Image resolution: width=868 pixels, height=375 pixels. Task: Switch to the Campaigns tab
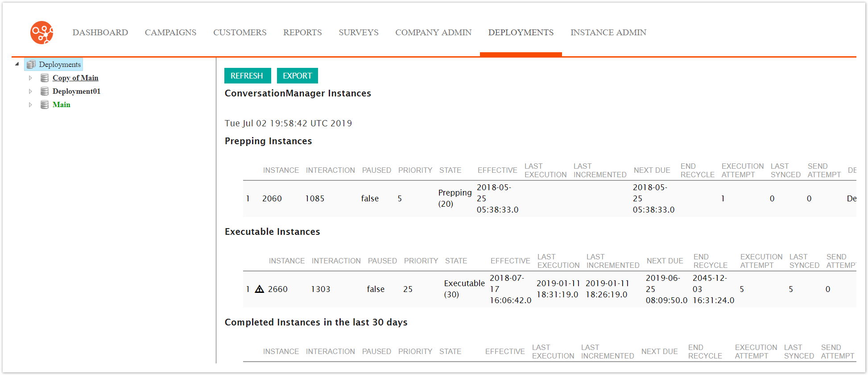tap(170, 33)
